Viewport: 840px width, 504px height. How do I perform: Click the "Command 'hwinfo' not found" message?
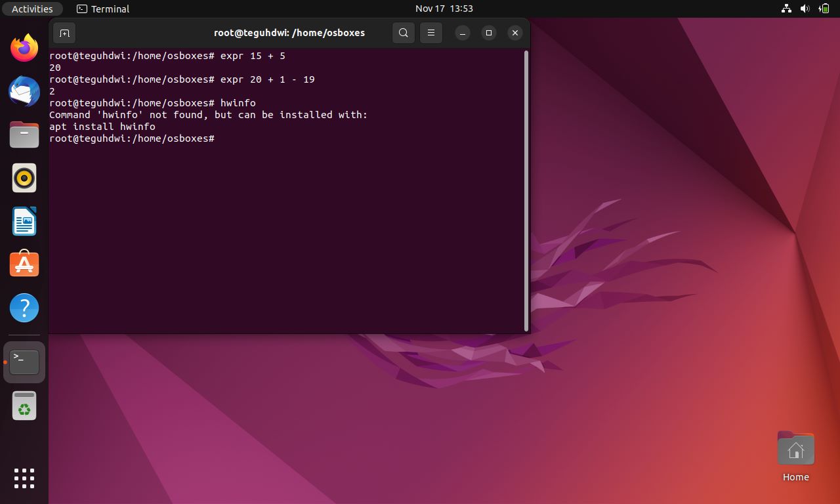pos(209,115)
